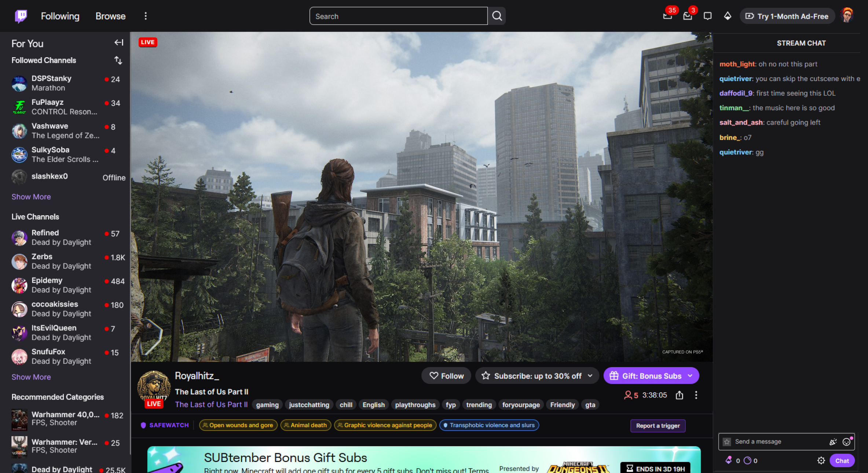Click the Bits balance icon below chat
Image resolution: width=868 pixels, height=473 pixels.
click(728, 460)
